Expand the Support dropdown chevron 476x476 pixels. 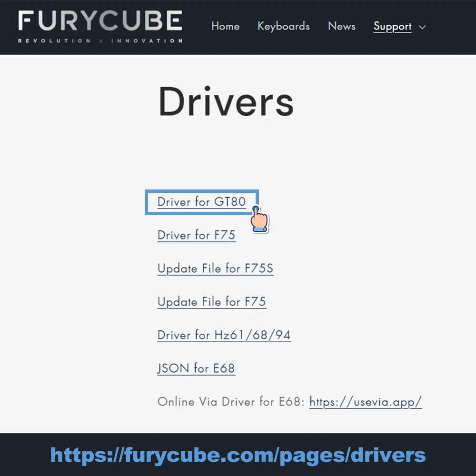pos(422,27)
